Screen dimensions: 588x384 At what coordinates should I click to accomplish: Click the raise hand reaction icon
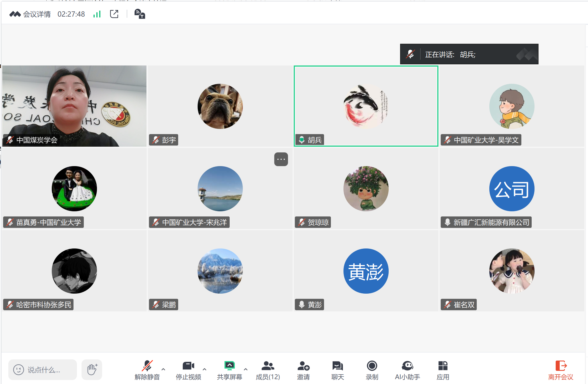92,369
